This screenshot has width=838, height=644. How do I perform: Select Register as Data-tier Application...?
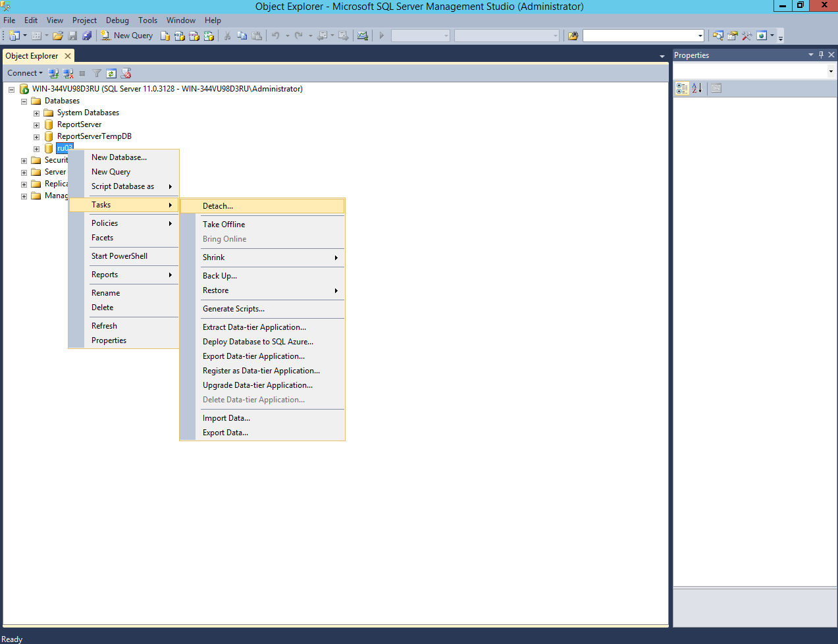(263, 371)
